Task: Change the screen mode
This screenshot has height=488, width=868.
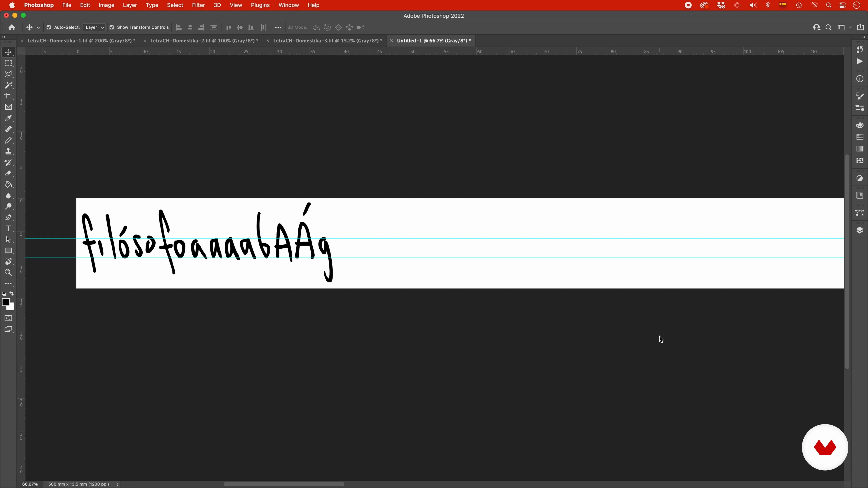Action: point(8,329)
